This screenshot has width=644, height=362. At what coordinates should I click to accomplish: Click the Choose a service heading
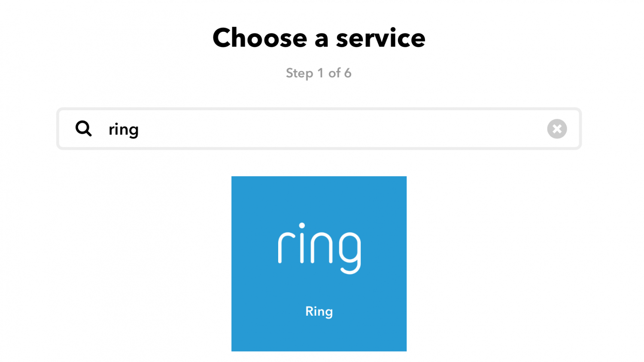(319, 38)
